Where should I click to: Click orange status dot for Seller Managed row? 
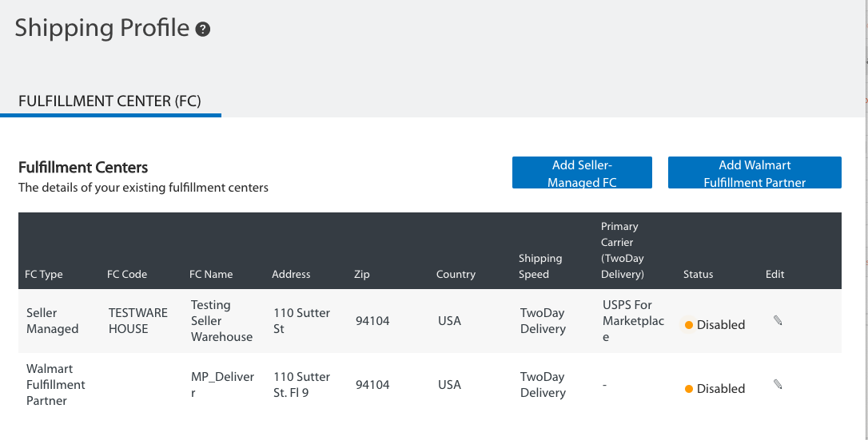pos(689,325)
